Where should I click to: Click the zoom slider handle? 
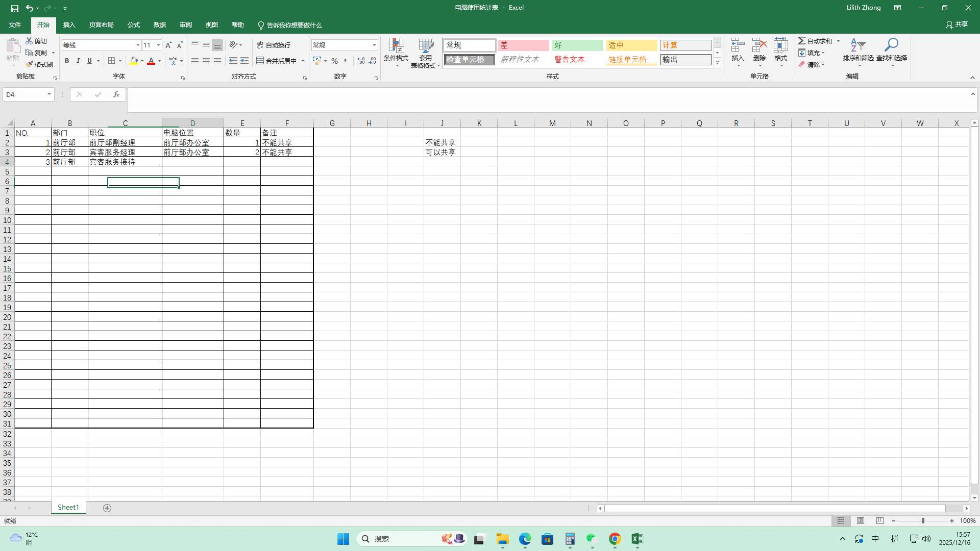pyautogui.click(x=923, y=521)
